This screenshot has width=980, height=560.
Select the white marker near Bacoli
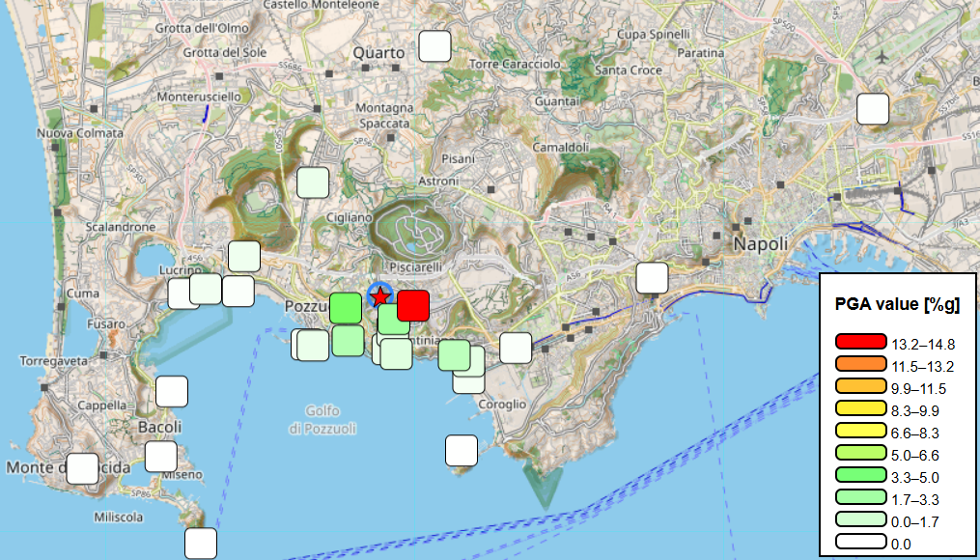(x=170, y=392)
